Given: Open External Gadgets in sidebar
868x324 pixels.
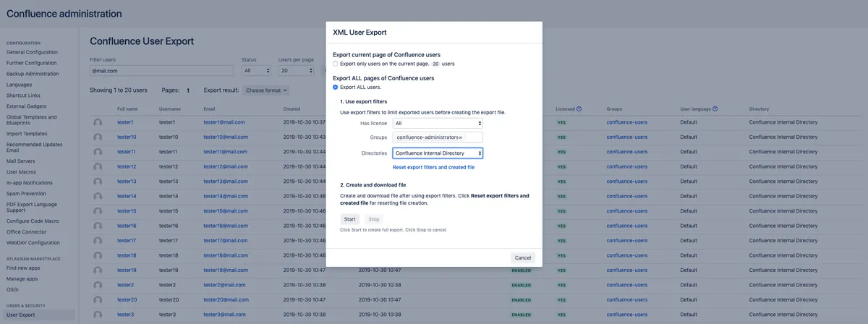Looking at the screenshot, I should pos(26,106).
